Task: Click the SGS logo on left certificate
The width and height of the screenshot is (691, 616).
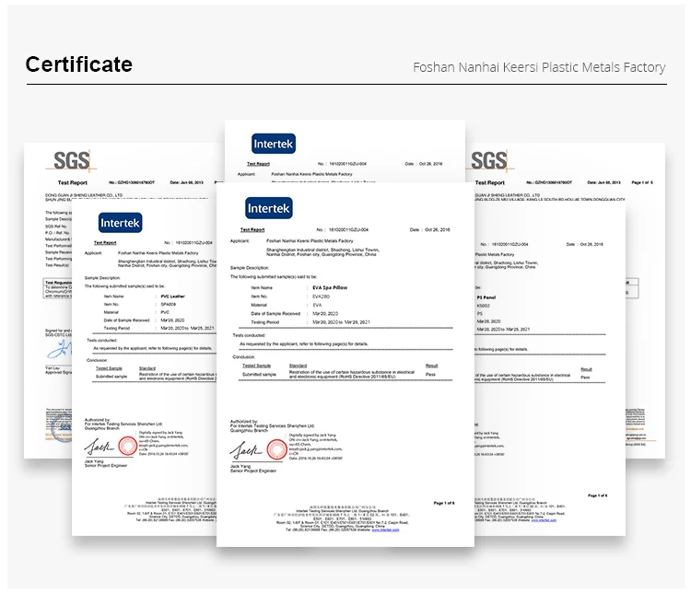Action: pos(72,160)
